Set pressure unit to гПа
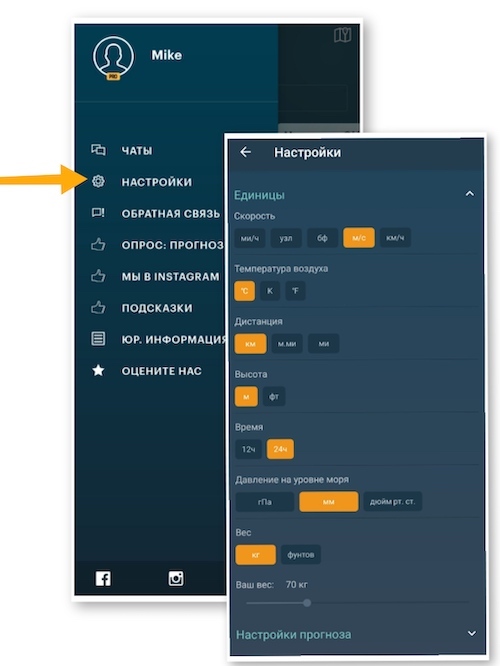Image resolution: width=500 pixels, height=666 pixels. 265,502
